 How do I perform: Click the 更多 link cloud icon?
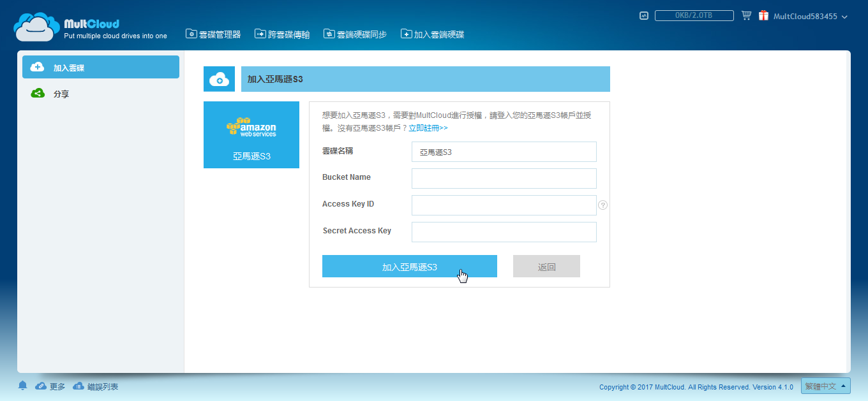pyautogui.click(x=41, y=386)
